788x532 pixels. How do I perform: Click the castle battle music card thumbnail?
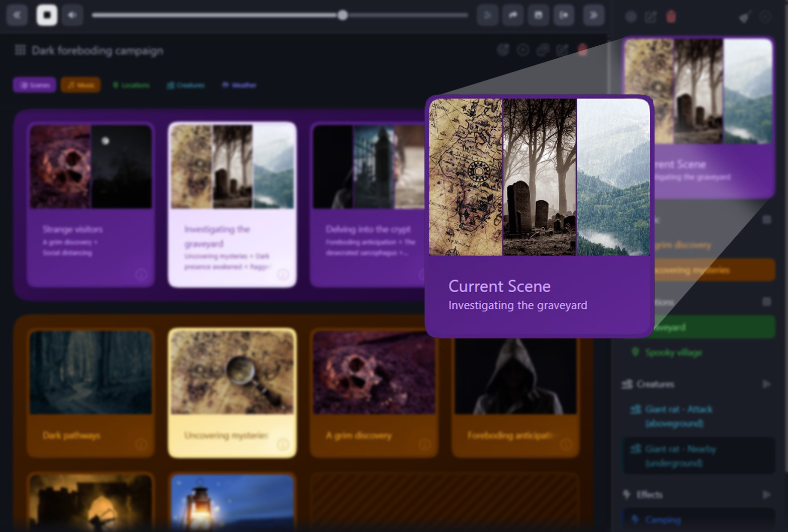(91, 503)
